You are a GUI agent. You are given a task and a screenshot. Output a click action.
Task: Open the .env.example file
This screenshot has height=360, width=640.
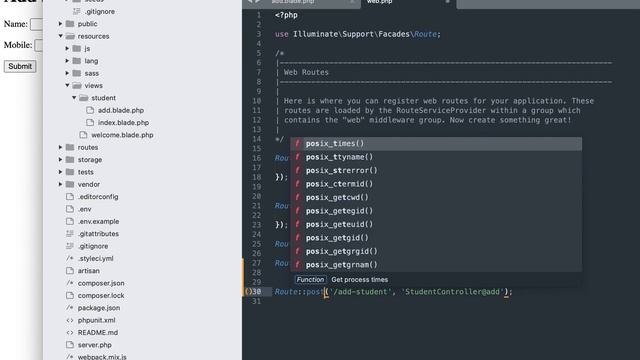pos(98,221)
